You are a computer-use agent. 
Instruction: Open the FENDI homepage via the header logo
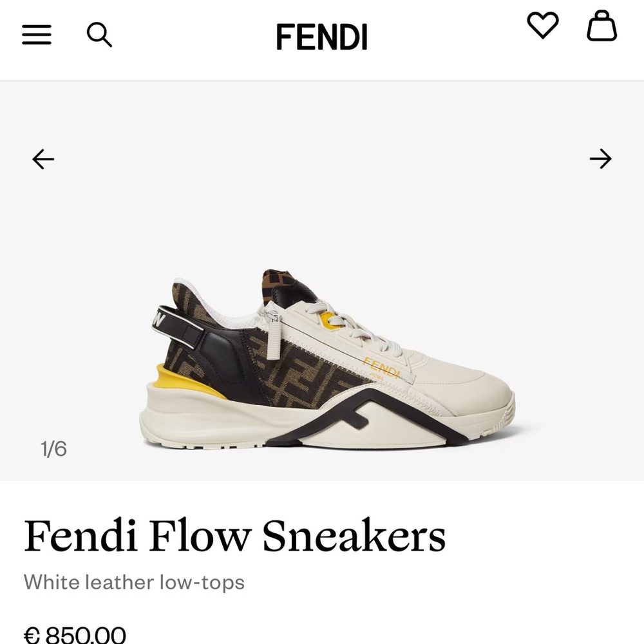pyautogui.click(x=322, y=37)
